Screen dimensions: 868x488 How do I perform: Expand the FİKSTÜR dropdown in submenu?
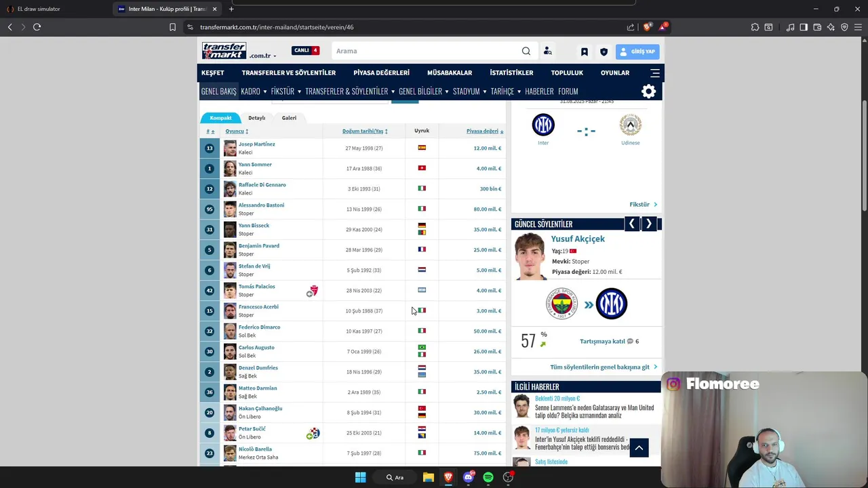click(x=285, y=91)
